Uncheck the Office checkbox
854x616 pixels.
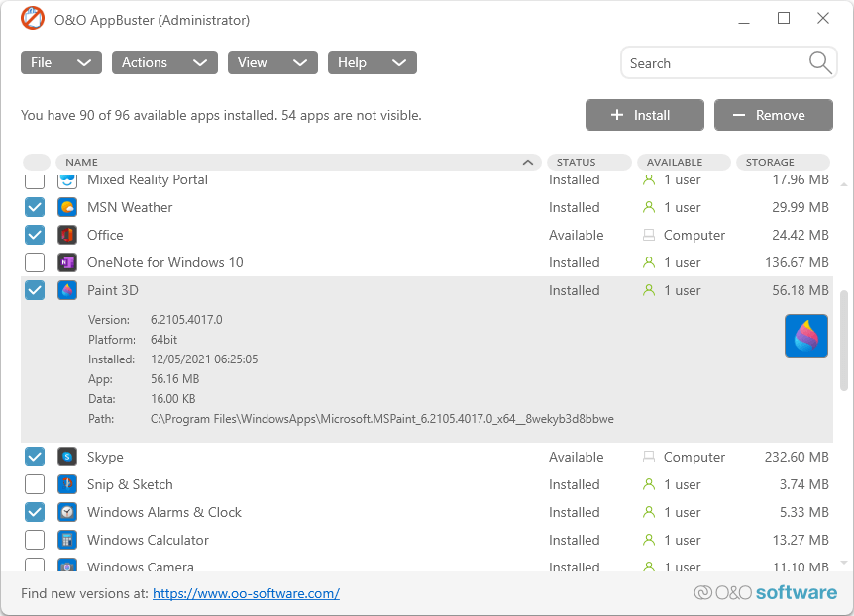(x=35, y=235)
